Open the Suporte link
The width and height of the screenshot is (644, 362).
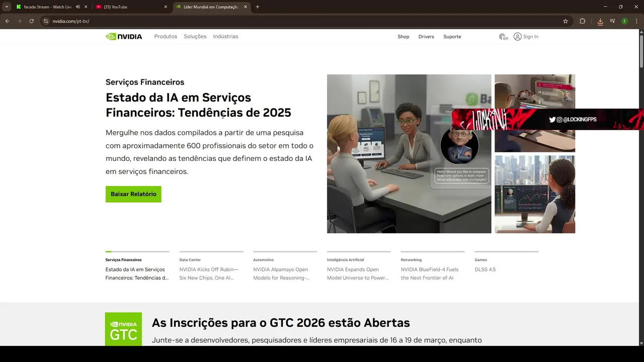pyautogui.click(x=452, y=37)
